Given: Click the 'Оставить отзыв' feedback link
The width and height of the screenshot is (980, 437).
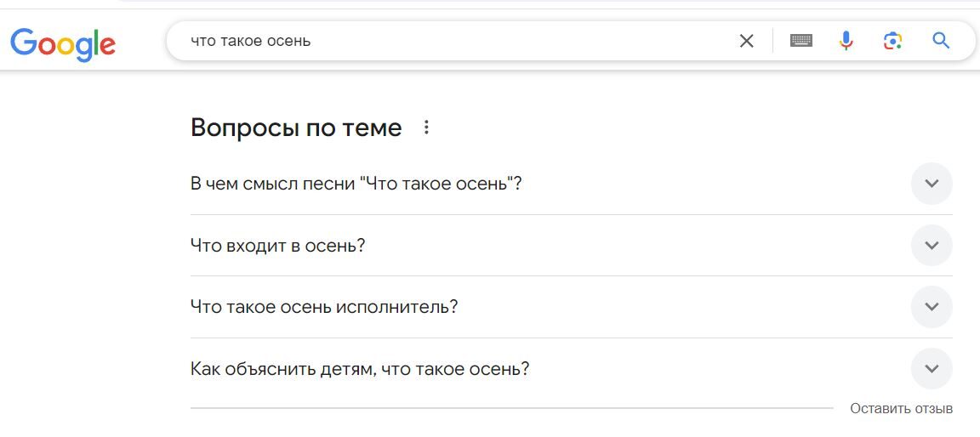Looking at the screenshot, I should point(901,409).
